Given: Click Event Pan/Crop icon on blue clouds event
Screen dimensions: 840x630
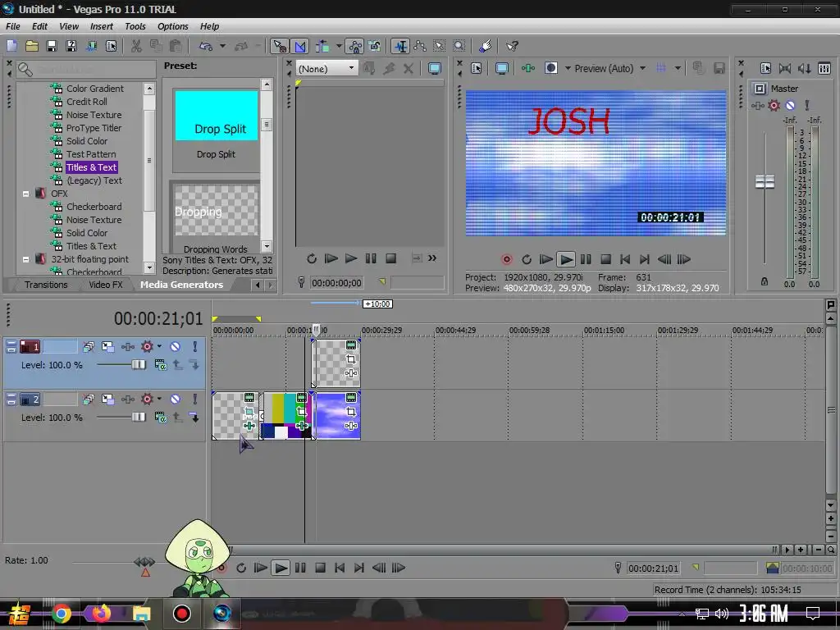Looking at the screenshot, I should coord(351,412).
